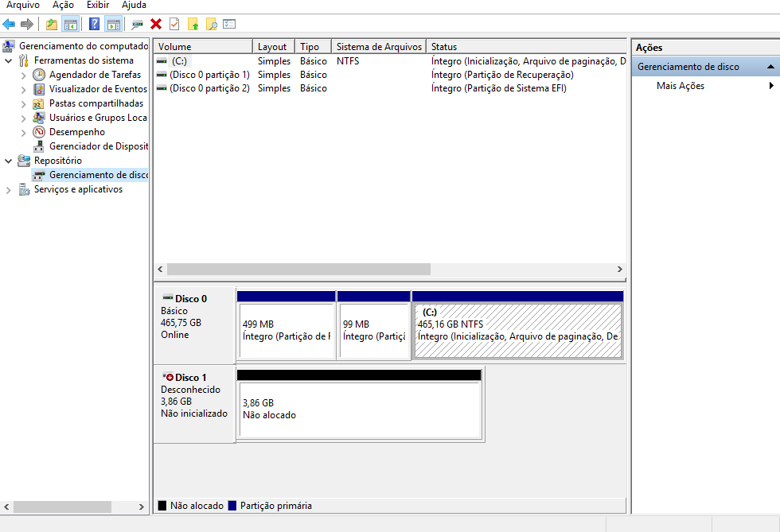
Task: Click the NTFS cell in the volume list
Action: click(348, 61)
